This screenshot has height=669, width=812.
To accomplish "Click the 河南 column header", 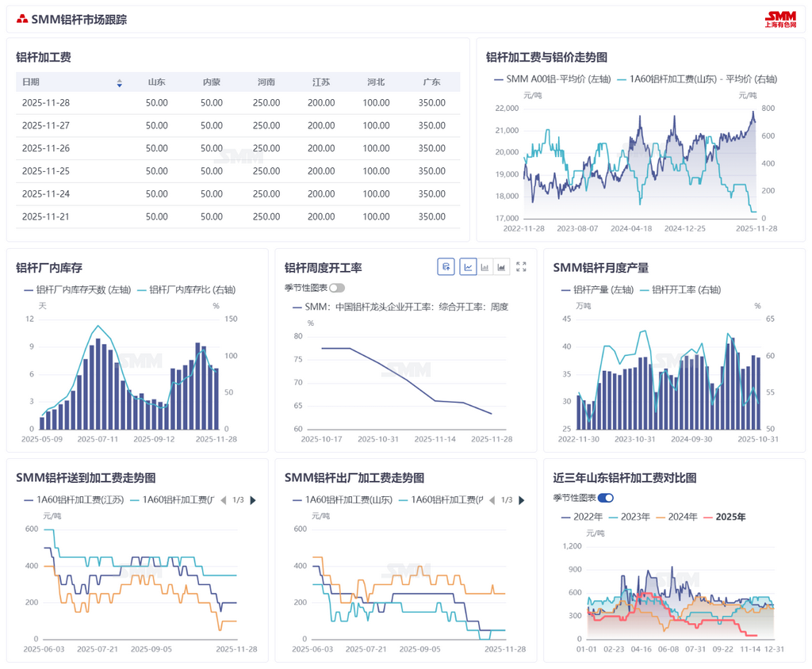I will 266,82.
